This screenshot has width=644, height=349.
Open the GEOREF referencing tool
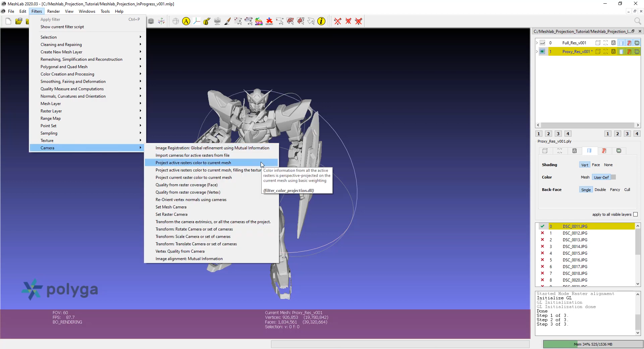269,21
